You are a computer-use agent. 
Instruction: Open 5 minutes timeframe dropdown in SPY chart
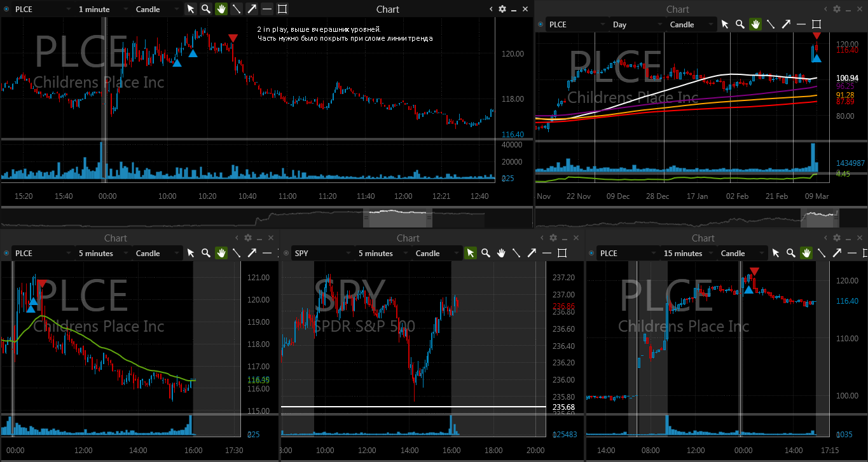[x=382, y=253]
